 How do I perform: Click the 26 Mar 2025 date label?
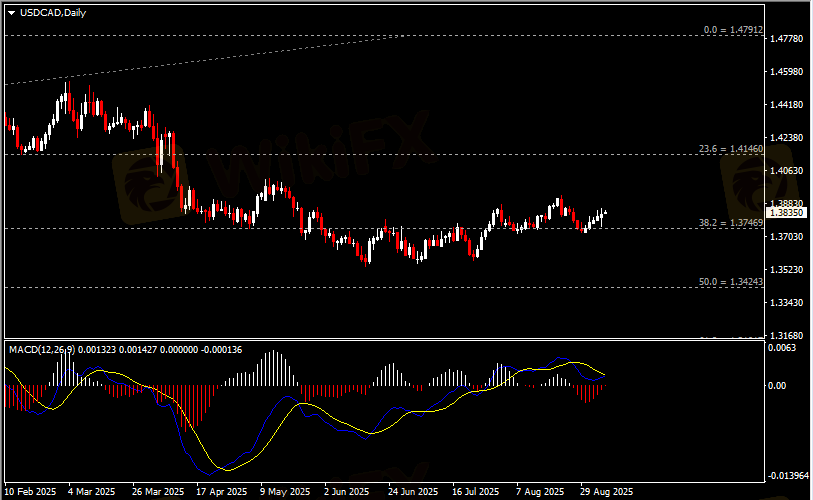pyautogui.click(x=158, y=491)
